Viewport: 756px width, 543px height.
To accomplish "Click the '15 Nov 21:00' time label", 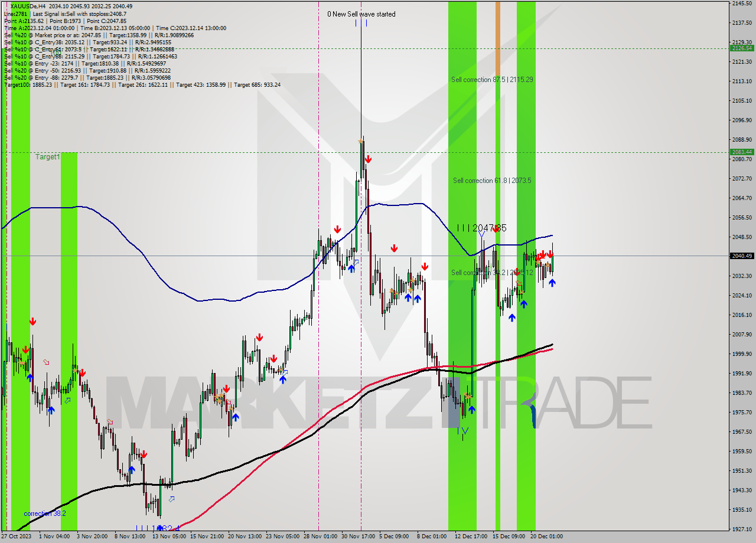I will (206, 537).
